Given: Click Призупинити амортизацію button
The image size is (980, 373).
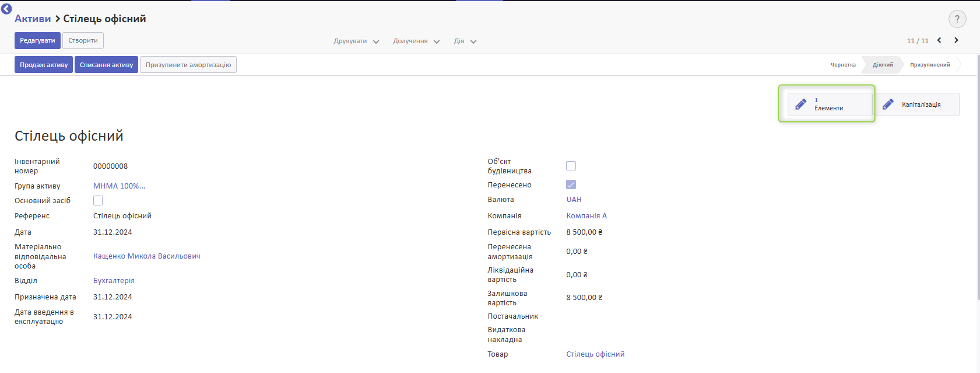Looking at the screenshot, I should tap(188, 65).
